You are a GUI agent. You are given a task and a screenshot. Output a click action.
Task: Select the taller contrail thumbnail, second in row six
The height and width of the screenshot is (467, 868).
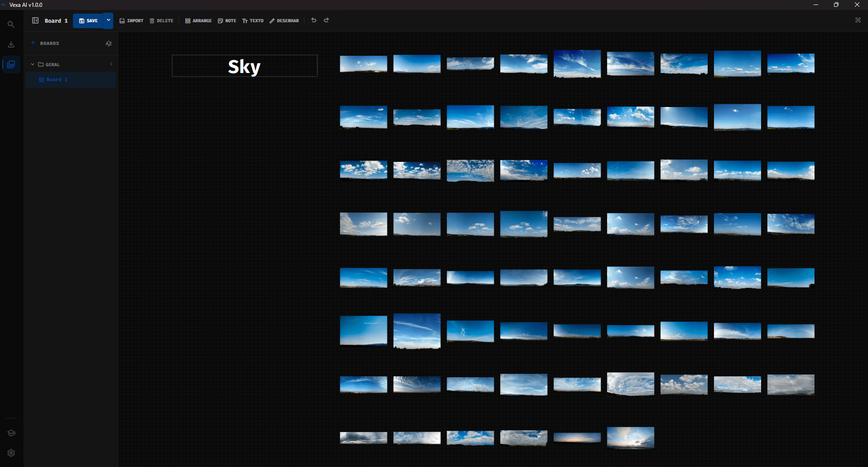point(417,331)
